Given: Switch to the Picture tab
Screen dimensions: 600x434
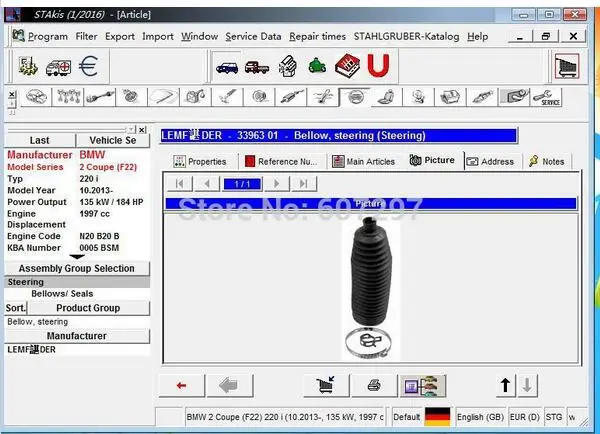Looking at the screenshot, I should pos(432,160).
